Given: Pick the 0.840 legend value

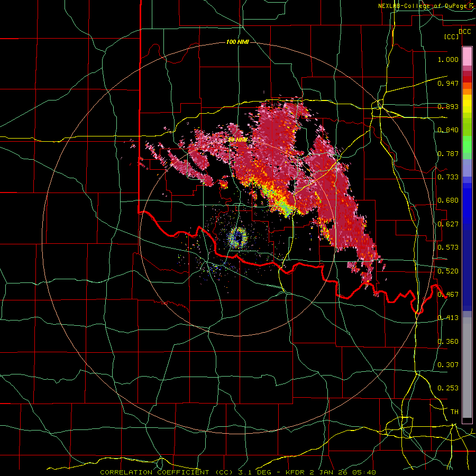Looking at the screenshot, I should 448,130.
